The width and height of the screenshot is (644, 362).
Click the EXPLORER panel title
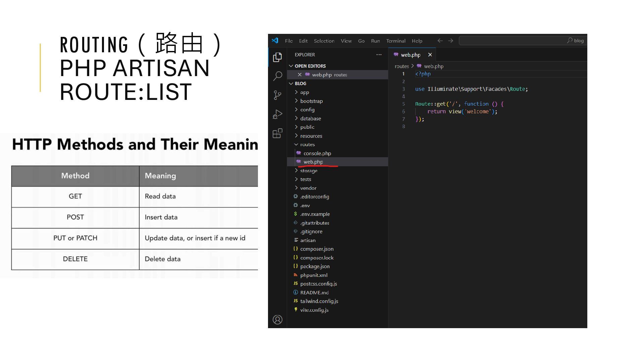(305, 55)
